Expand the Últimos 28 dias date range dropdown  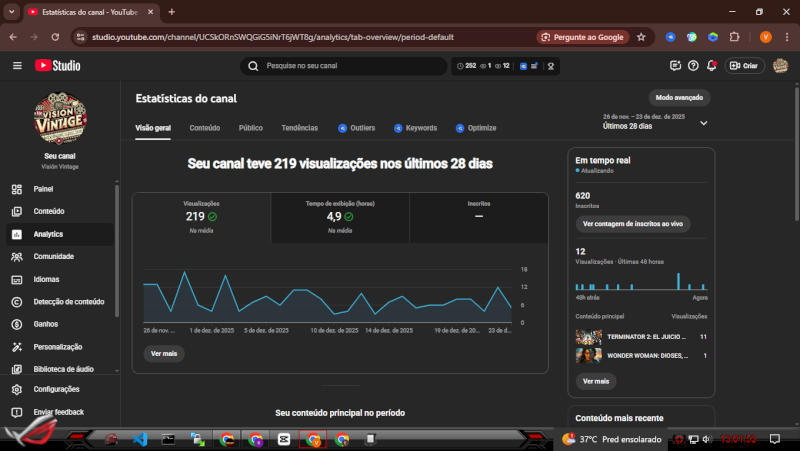pos(703,123)
